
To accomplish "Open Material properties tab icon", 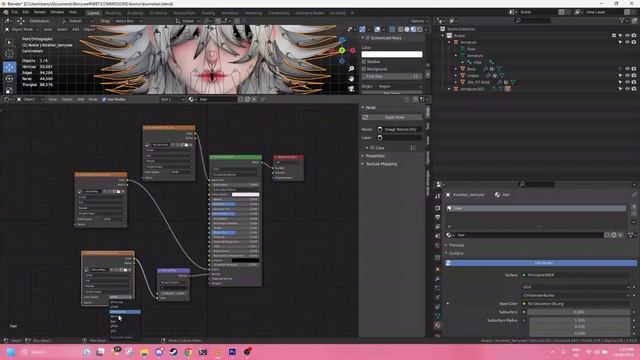I will pos(438,325).
